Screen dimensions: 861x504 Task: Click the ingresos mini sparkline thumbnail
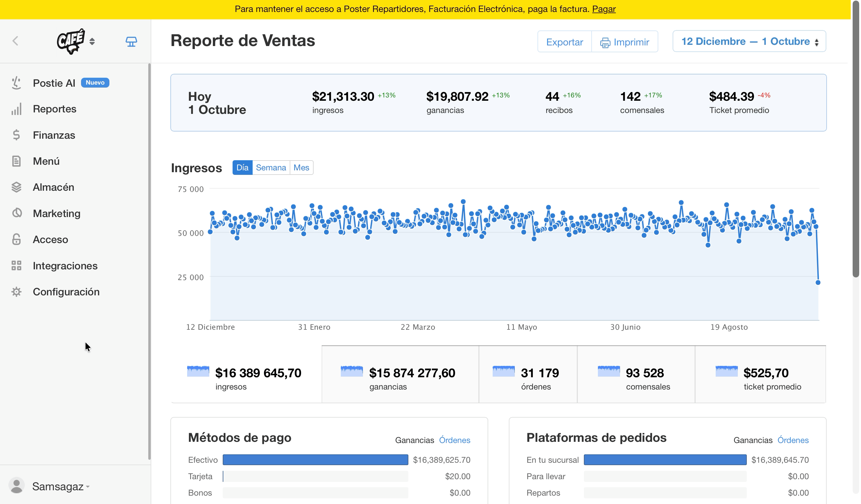coord(198,371)
